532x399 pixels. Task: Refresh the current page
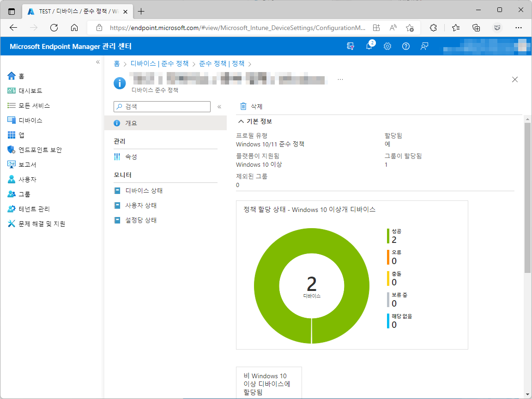pos(54,28)
